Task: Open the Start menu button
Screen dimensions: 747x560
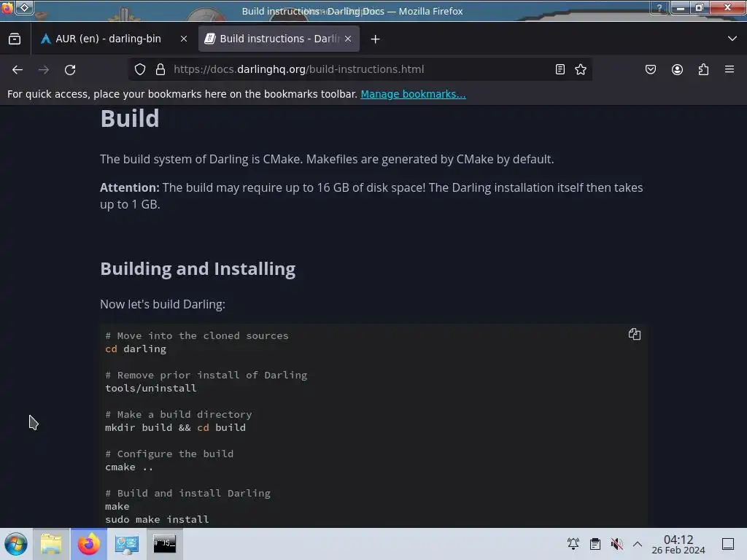Action: coord(16,544)
